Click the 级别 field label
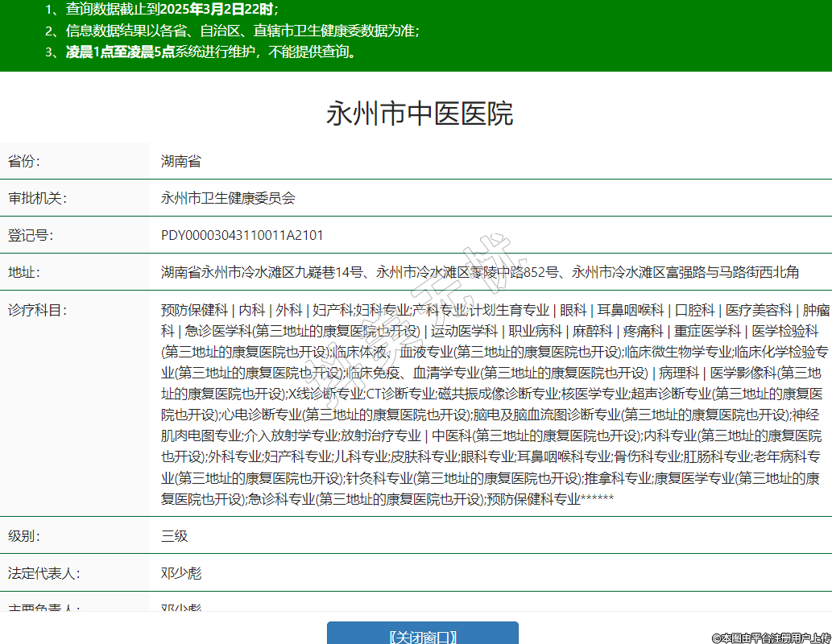 click(x=23, y=535)
